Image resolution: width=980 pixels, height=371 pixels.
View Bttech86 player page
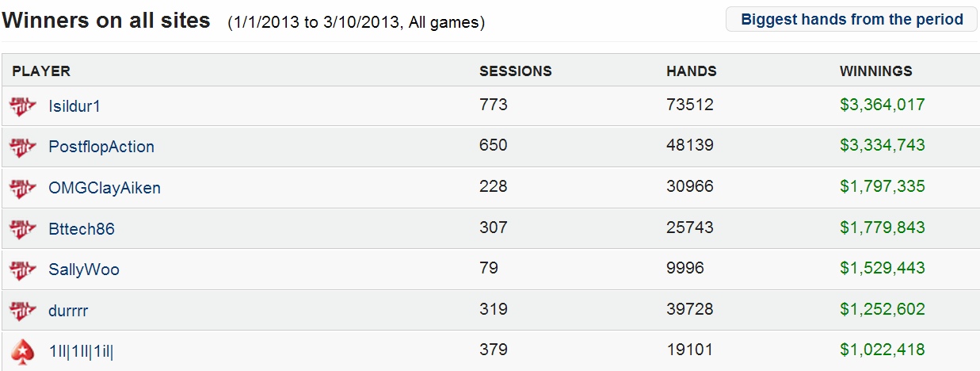point(82,229)
